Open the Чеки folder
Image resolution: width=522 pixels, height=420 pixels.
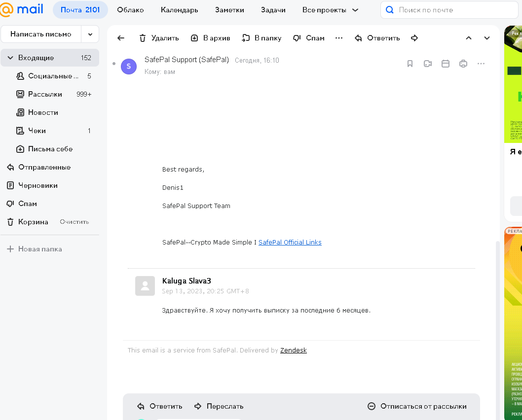pyautogui.click(x=53, y=131)
